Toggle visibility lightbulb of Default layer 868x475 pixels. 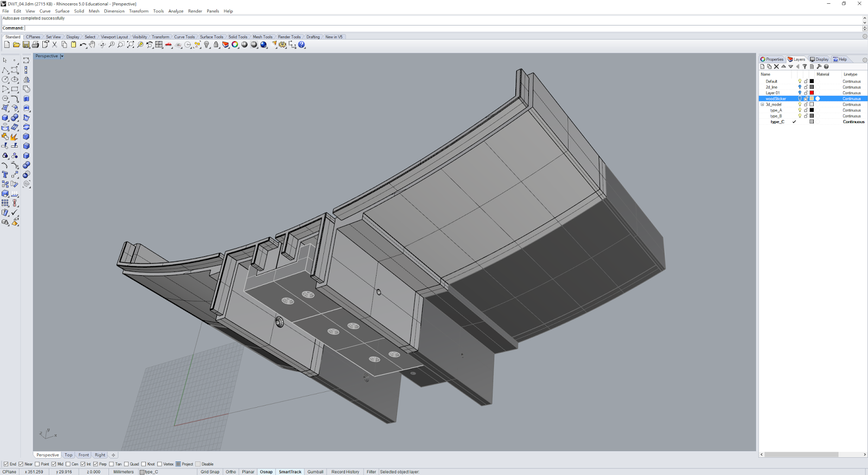click(x=800, y=81)
